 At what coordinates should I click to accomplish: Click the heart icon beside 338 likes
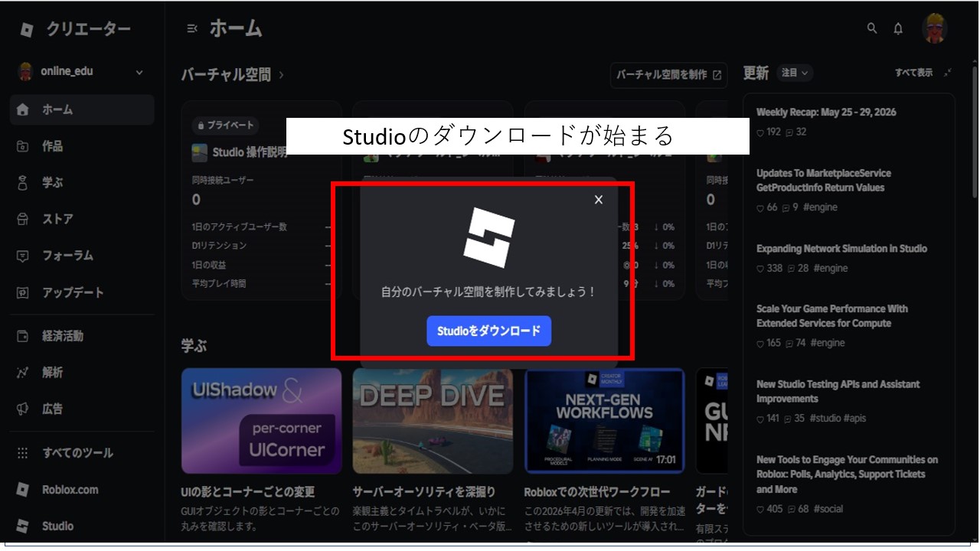click(760, 269)
